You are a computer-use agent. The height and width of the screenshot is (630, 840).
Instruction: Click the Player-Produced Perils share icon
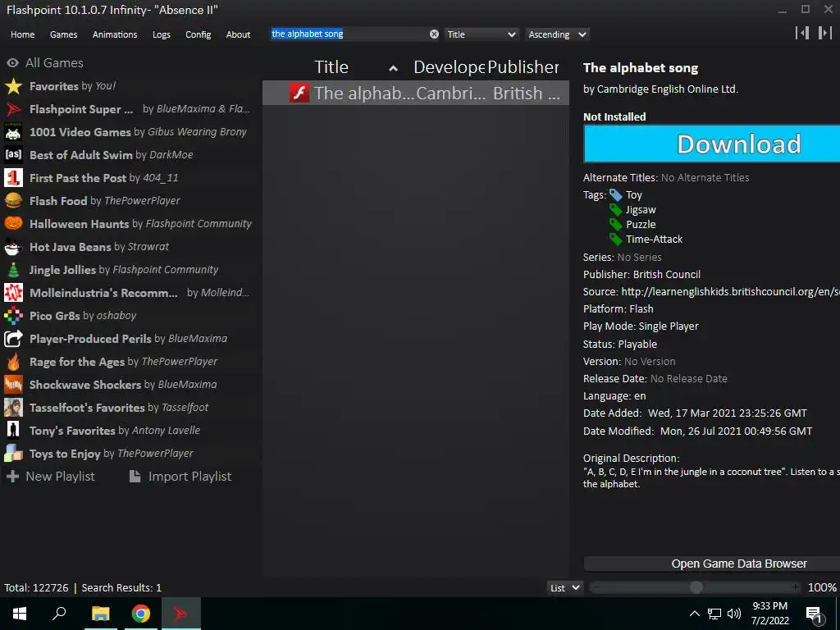tap(13, 339)
